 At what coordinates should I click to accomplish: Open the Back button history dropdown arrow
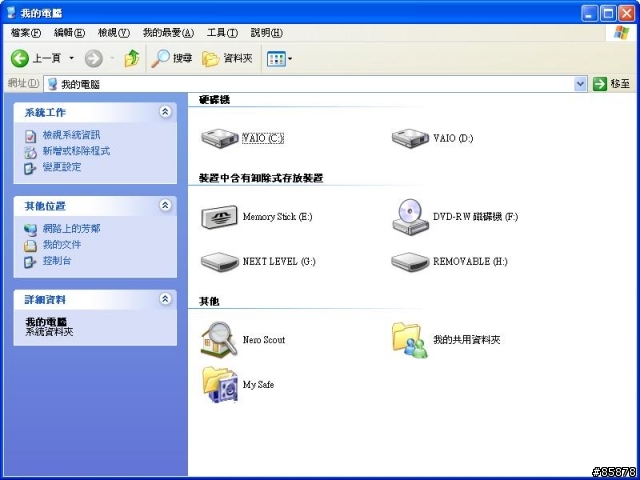pos(71,58)
